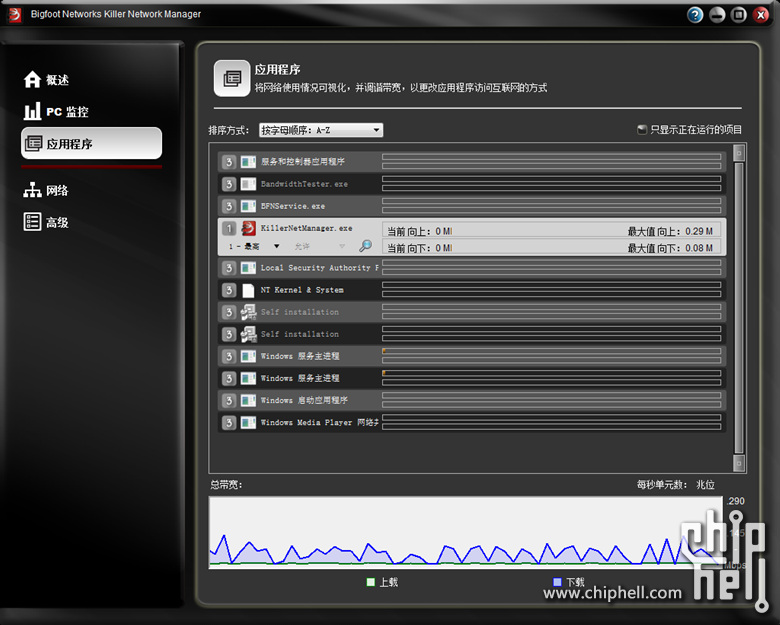Click the list scrollbar down arrow
Screen dimensions: 780x625
click(x=739, y=463)
